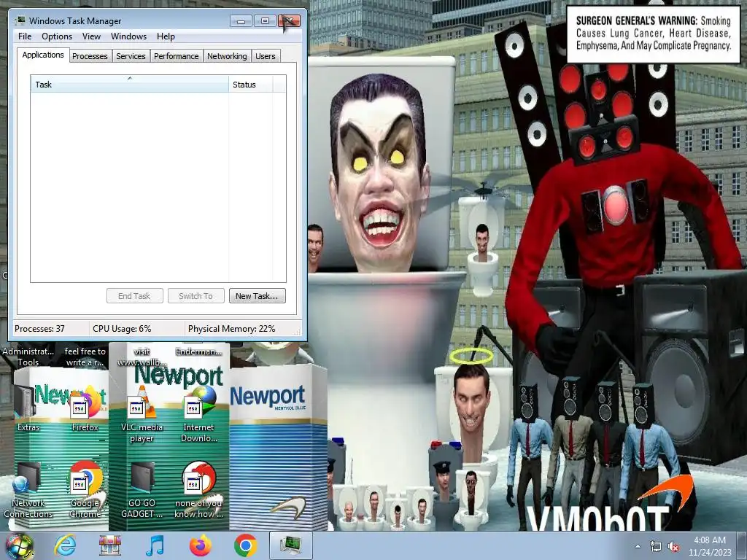Click the New Task... button
This screenshot has width=747, height=560.
[257, 296]
